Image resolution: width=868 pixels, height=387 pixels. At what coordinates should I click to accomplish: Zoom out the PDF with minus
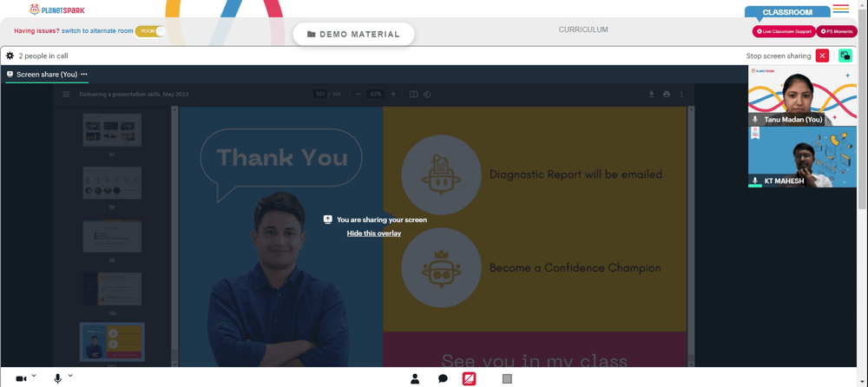[x=358, y=94]
